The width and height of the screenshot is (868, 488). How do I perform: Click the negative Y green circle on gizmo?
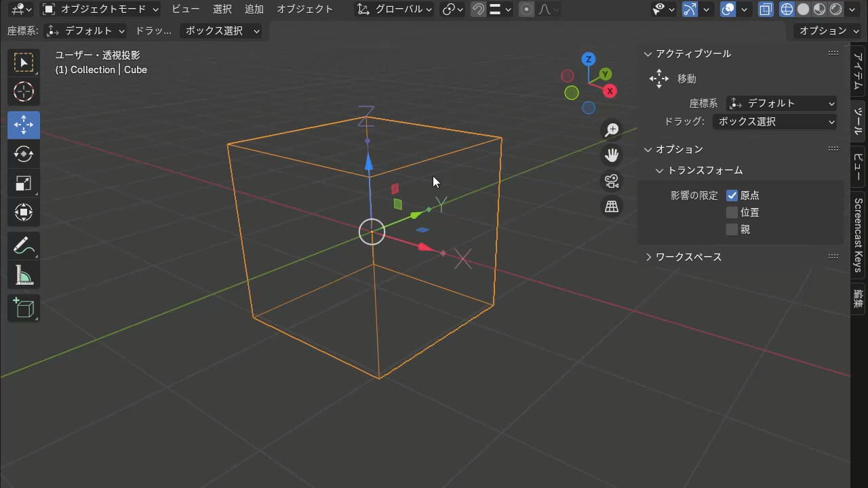point(572,92)
